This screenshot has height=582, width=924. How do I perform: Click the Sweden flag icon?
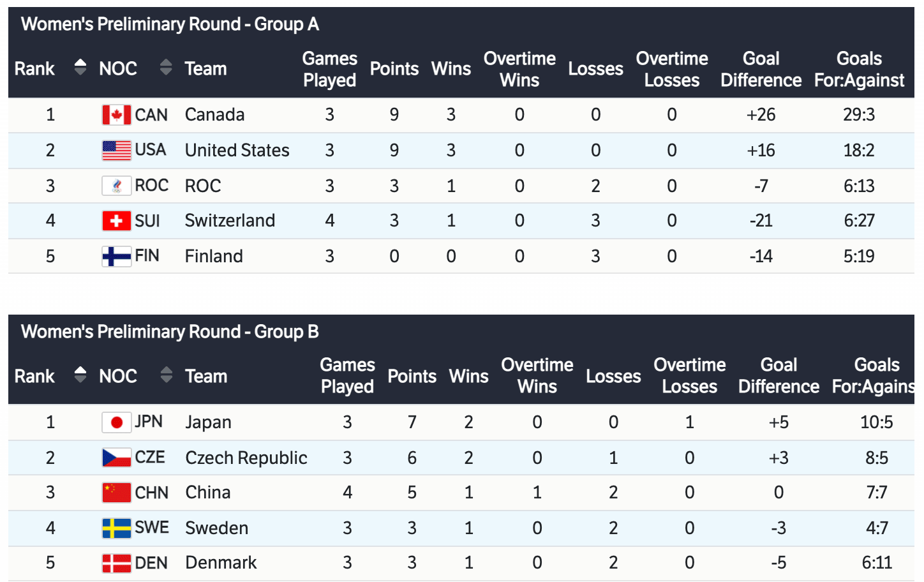pyautogui.click(x=116, y=528)
